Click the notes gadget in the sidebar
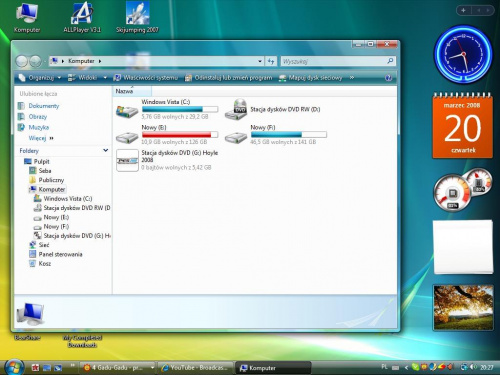This screenshot has width=500, height=375. [463, 247]
